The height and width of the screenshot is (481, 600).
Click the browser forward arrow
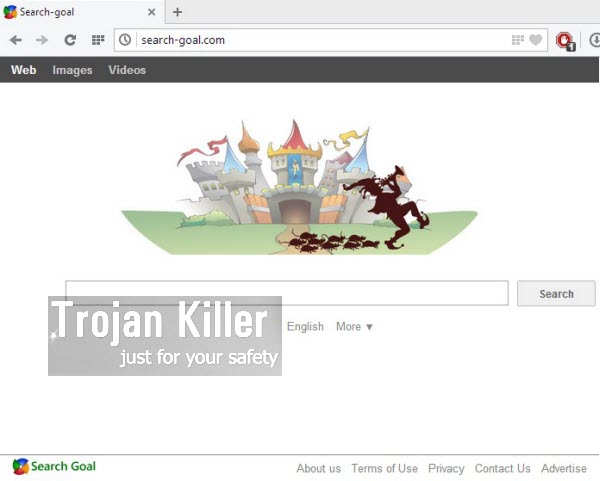click(41, 40)
